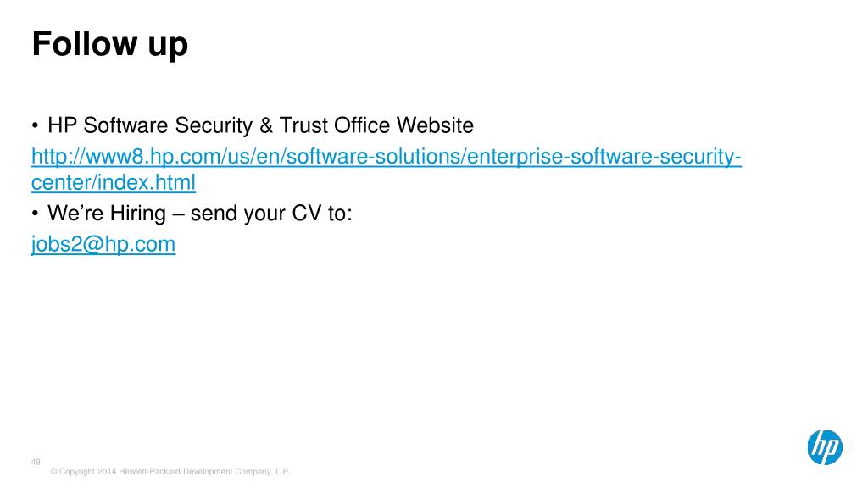868x488 pixels.
Task: Click "send your CV to:" text
Action: [x=271, y=213]
